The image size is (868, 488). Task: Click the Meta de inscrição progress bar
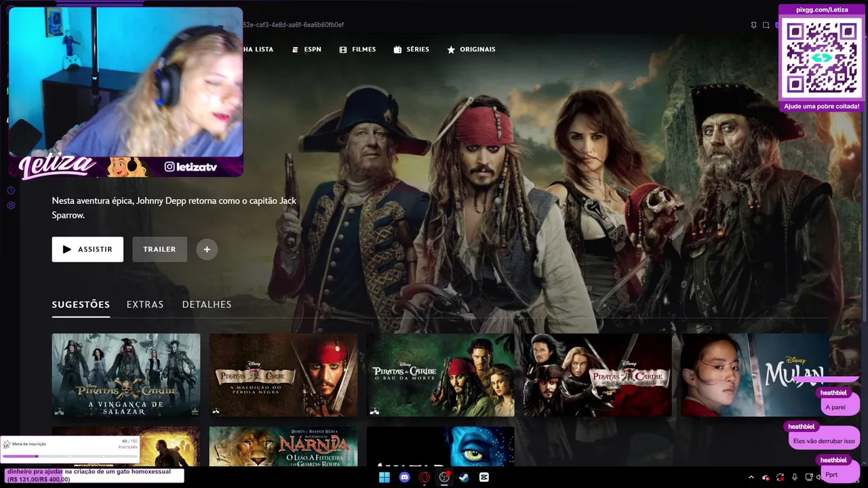71,456
